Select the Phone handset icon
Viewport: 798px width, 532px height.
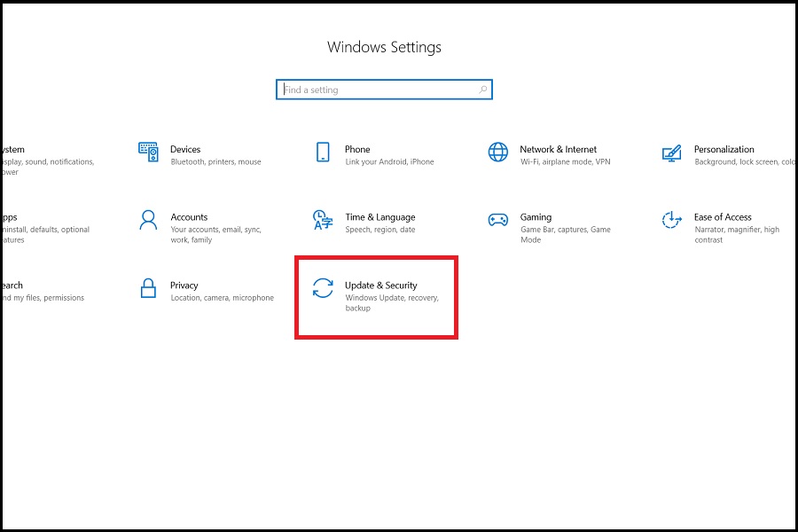(x=323, y=152)
